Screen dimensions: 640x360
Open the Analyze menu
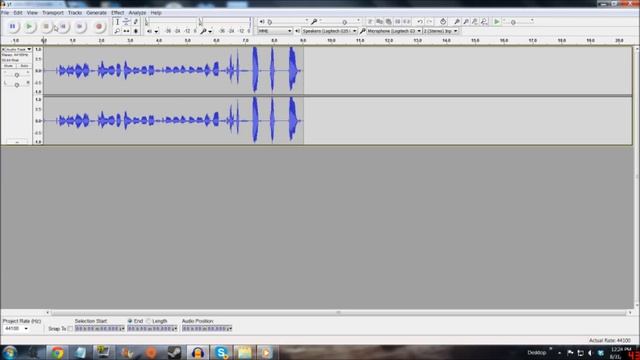[x=137, y=13]
